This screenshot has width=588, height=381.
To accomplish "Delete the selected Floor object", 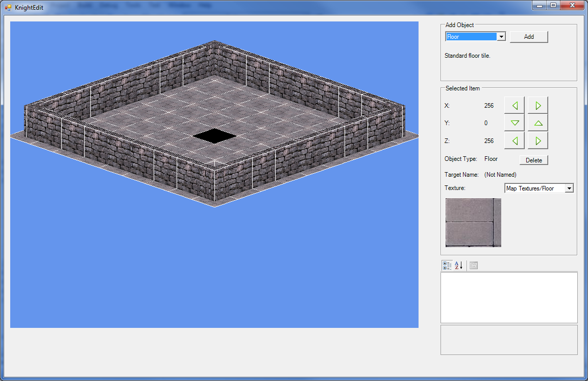I will coord(533,160).
